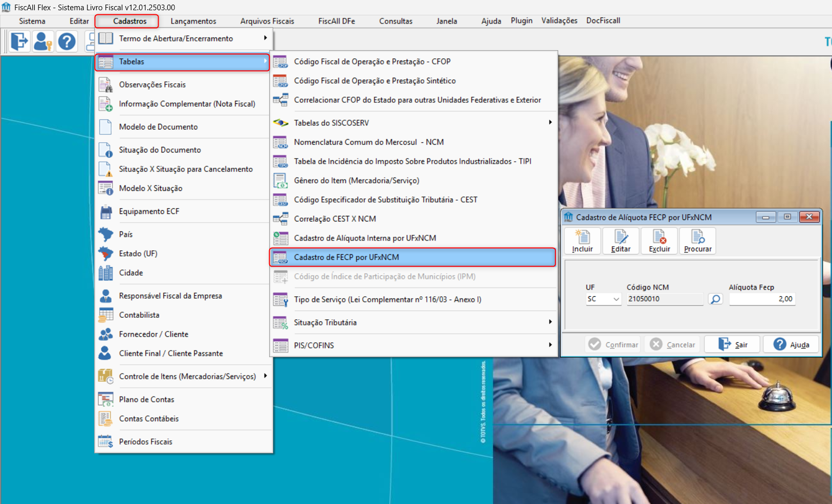
Task: Click the Editar icon in FECP window
Action: coord(621,241)
